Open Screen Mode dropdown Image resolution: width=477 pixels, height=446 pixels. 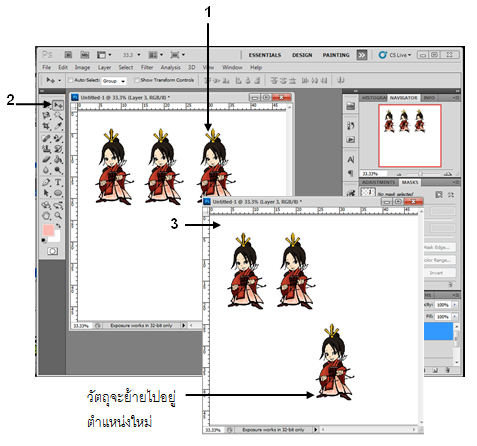(178, 55)
